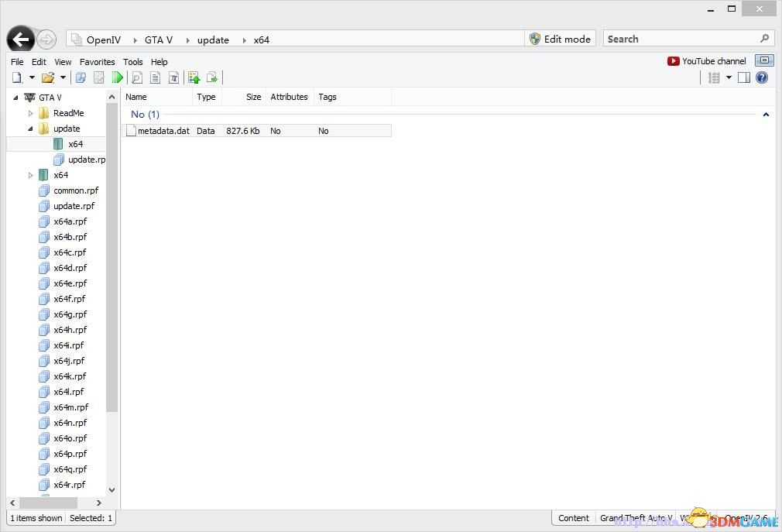Image resolution: width=782 pixels, height=532 pixels.
Task: Click GTA V in the address breadcrumb
Action: (159, 40)
